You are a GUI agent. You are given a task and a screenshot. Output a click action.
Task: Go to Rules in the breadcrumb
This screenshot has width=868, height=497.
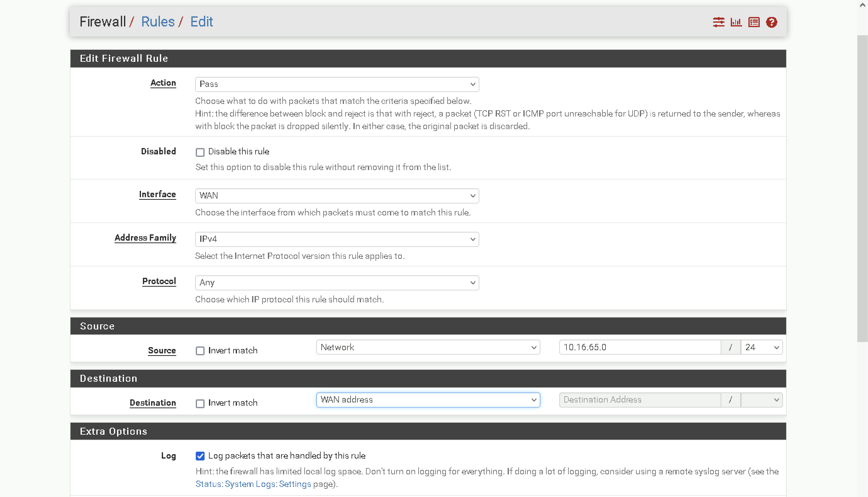[x=158, y=22]
